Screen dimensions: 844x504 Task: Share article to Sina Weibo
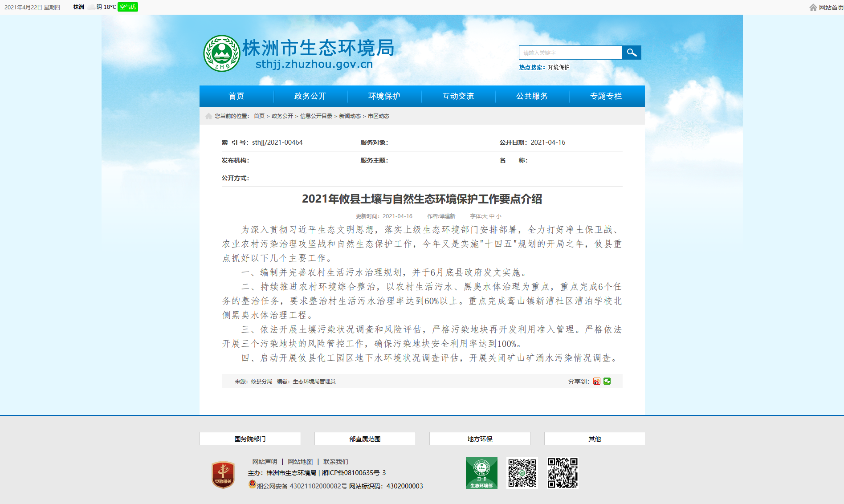point(596,382)
